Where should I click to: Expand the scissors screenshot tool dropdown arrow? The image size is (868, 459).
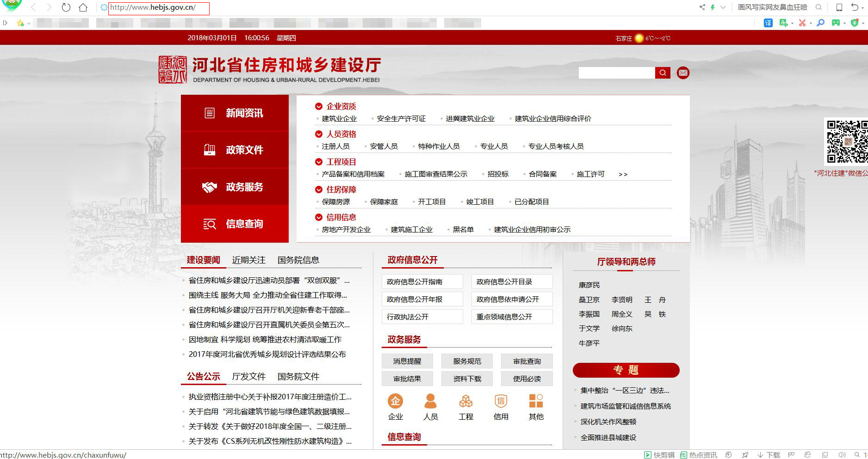[811, 23]
